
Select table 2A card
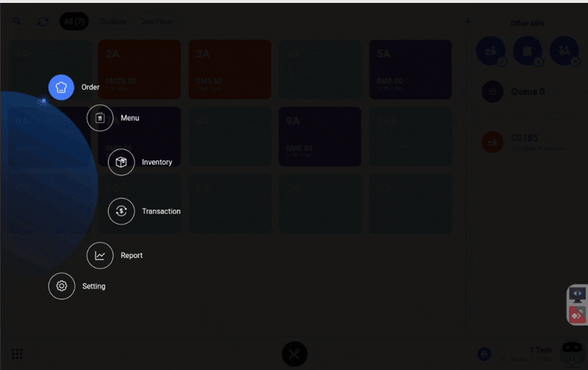coord(139,69)
